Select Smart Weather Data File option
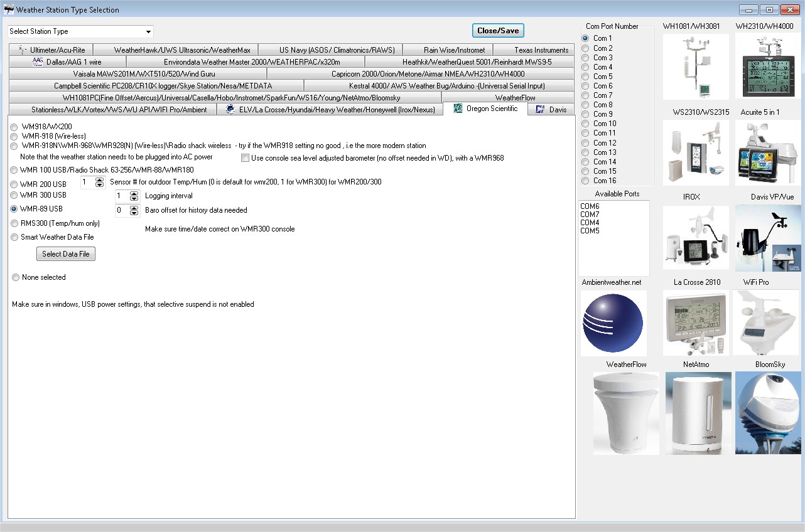The image size is (805, 532). pos(14,237)
